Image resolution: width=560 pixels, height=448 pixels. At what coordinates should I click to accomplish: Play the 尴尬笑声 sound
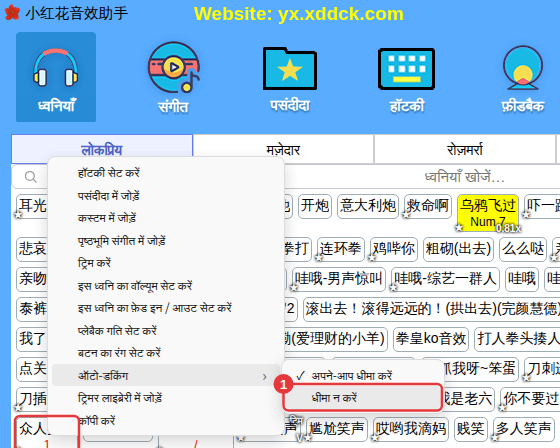(x=336, y=429)
